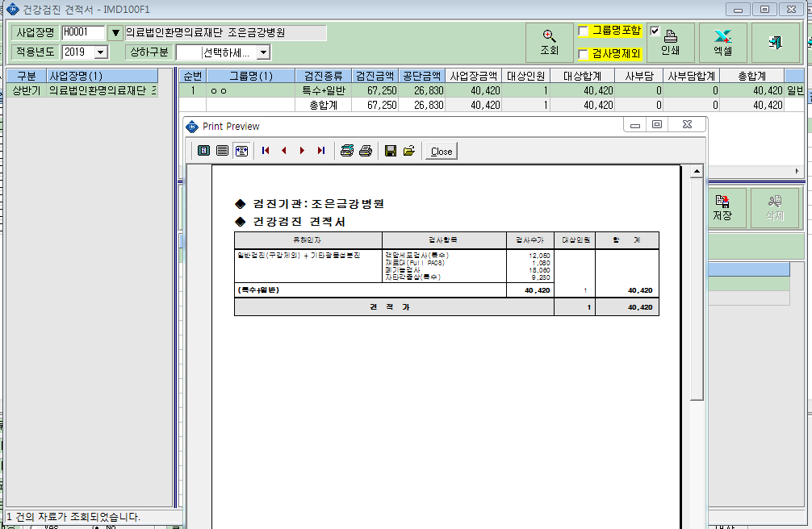Open the 상하구분 선택하세 dropdown

pos(264,52)
